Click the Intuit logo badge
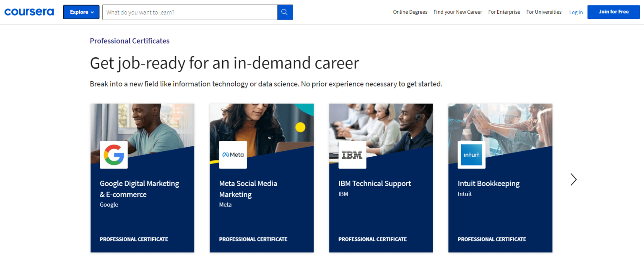This screenshot has height=259, width=644. [471, 155]
